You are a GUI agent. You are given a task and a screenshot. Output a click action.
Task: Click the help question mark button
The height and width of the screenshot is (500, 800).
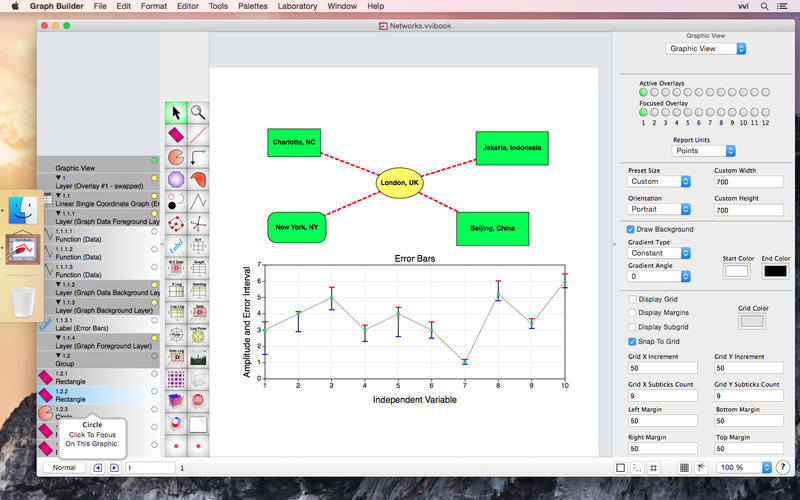782,467
